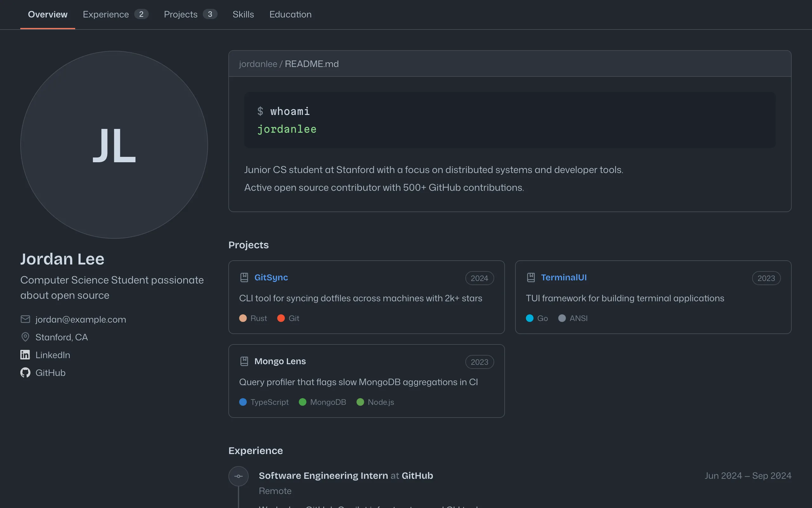Click the repo icon beside TerminalUI
812x508 pixels.
click(x=531, y=277)
